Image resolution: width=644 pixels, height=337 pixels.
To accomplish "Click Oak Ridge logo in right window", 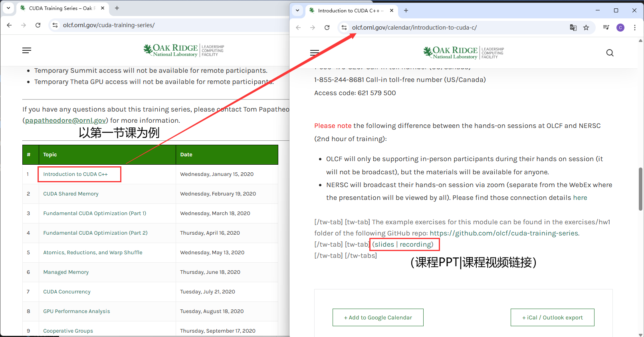I will click(x=464, y=53).
